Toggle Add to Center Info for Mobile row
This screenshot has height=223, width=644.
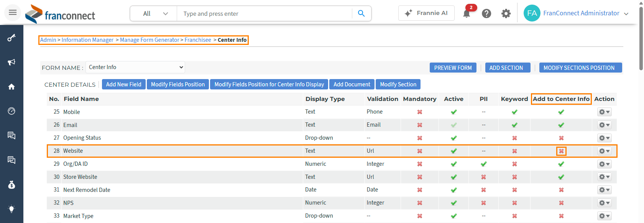point(561,112)
